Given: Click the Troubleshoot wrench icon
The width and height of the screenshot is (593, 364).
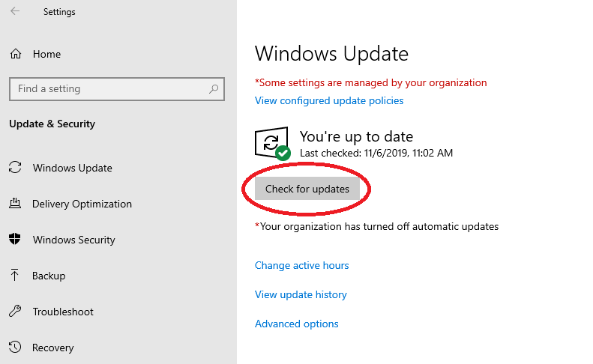Looking at the screenshot, I should 15,312.
